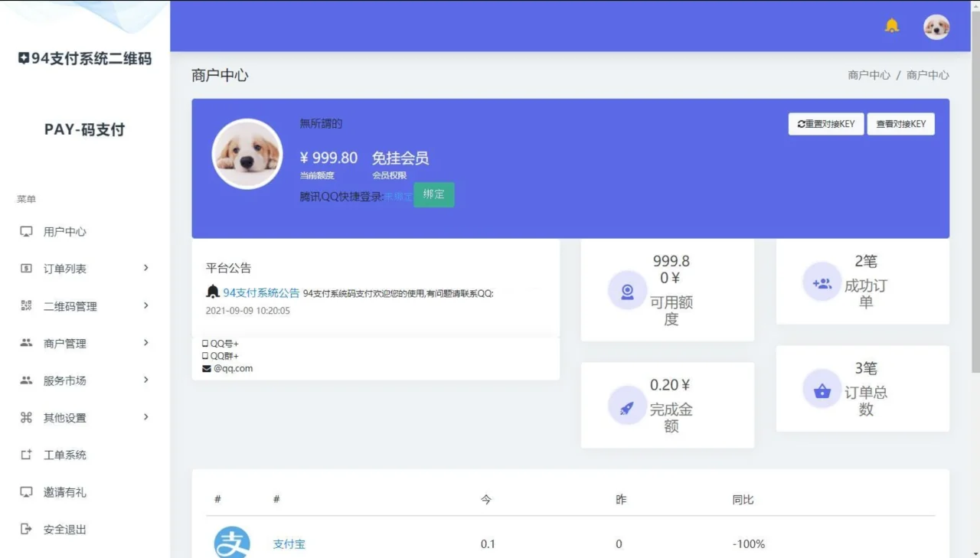Expand the 订单列表 submenu
Viewport: 980px width, 558px height.
coord(84,269)
